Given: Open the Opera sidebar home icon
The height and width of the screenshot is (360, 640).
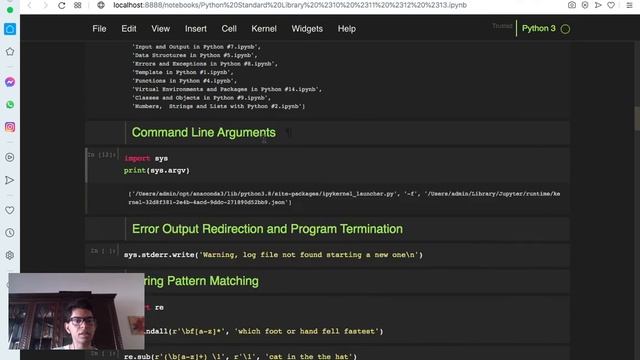Looking at the screenshot, I should pyautogui.click(x=10, y=29).
